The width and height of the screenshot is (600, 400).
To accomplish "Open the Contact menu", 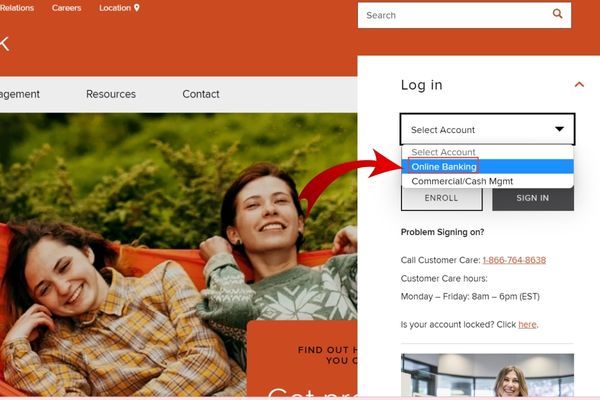I will click(x=201, y=94).
